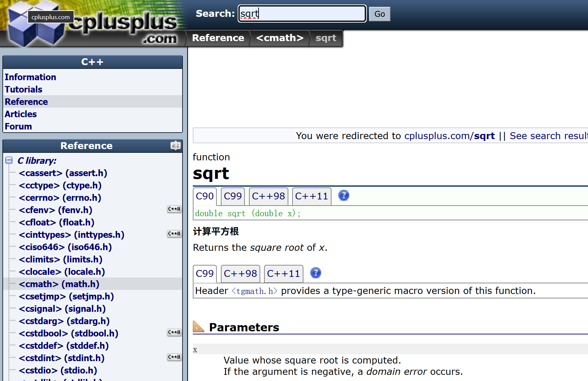This screenshot has height=381, width=588.
Task: Click the '计算平方根' description heading
Action: pyautogui.click(x=216, y=232)
